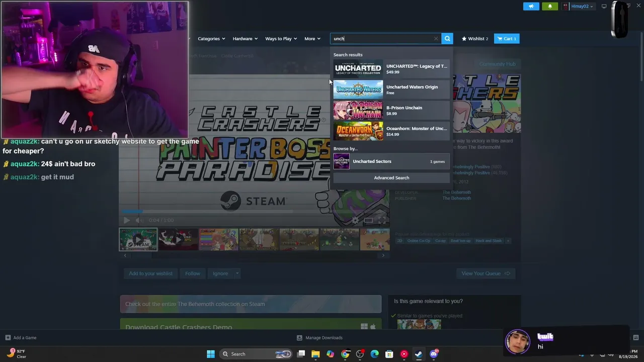Open the red play-button app on the taskbar
Screen dimensions: 644x362
404,354
